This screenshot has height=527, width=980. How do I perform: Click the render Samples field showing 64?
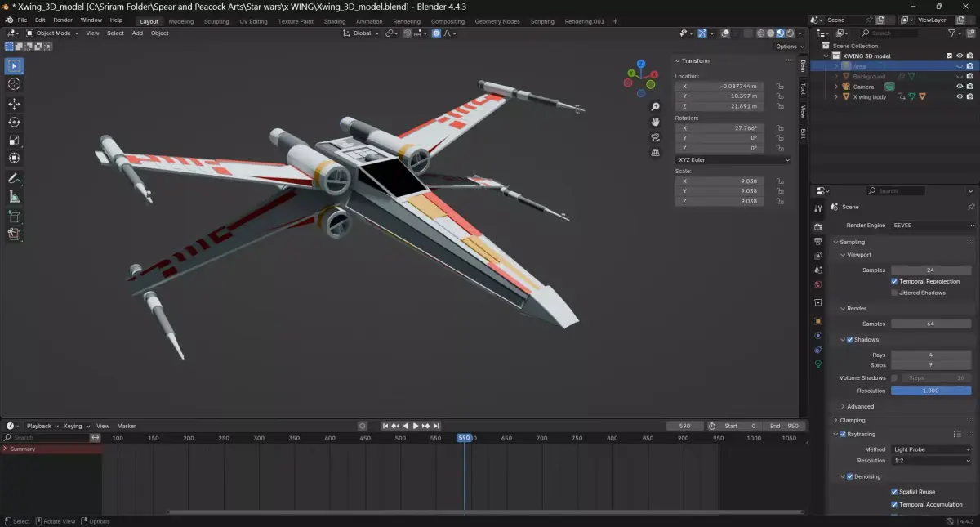tap(931, 324)
